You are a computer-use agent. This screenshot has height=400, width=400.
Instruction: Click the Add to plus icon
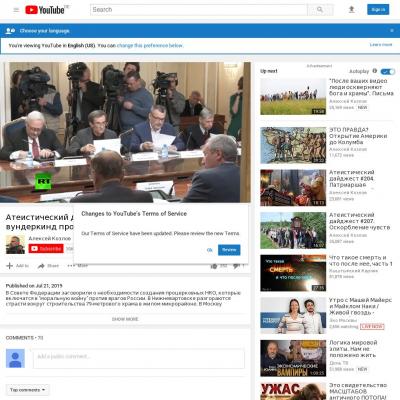[x=10, y=266]
